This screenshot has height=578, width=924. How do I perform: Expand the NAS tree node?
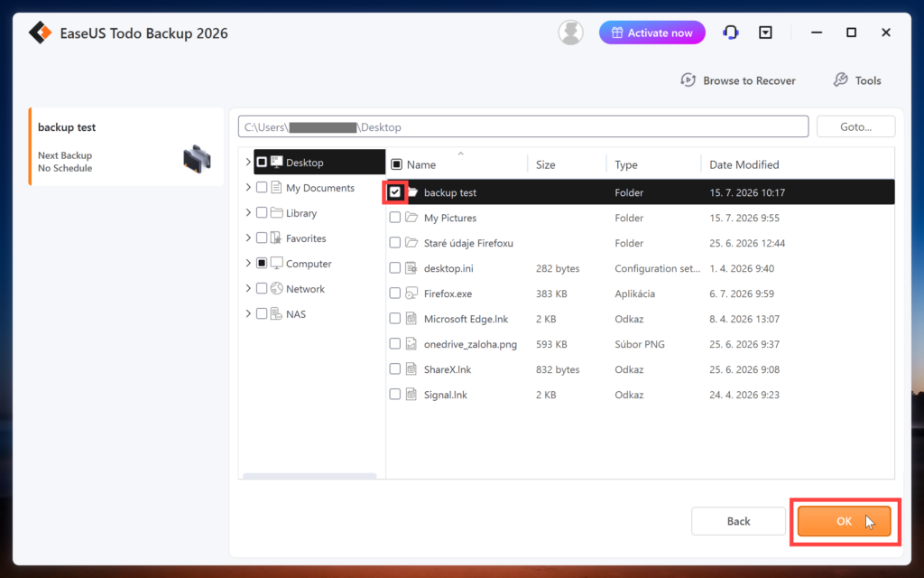pyautogui.click(x=248, y=313)
